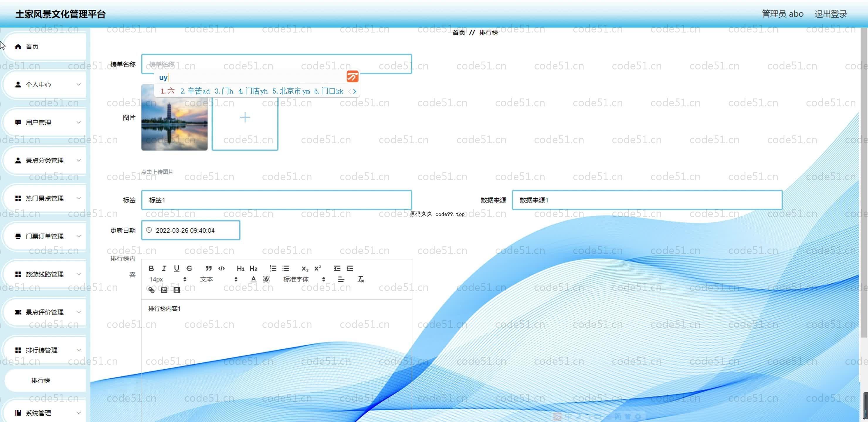Select IME candidate 3 门
The width and height of the screenshot is (868, 422).
(224, 91)
